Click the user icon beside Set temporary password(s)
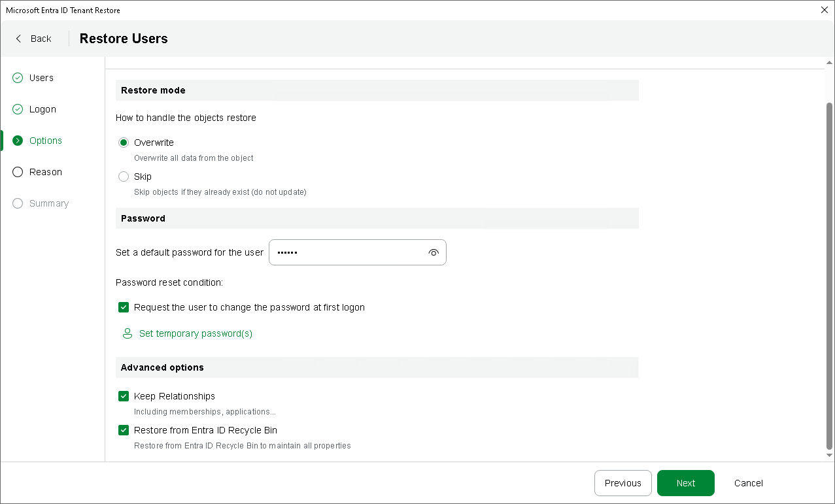 coord(128,333)
